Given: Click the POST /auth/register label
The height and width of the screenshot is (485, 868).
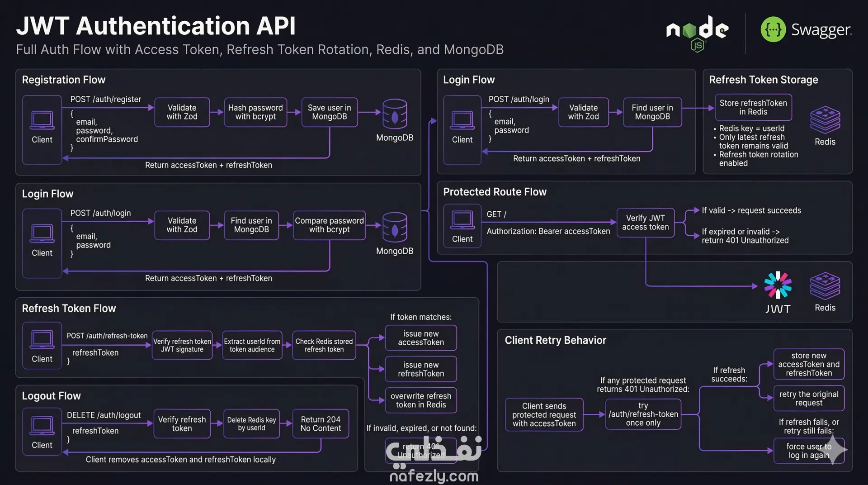Looking at the screenshot, I should coord(106,99).
